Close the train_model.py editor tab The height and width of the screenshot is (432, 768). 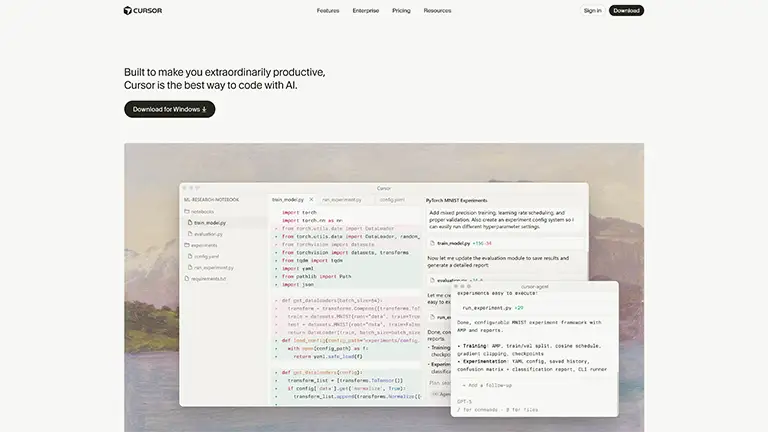(312, 200)
